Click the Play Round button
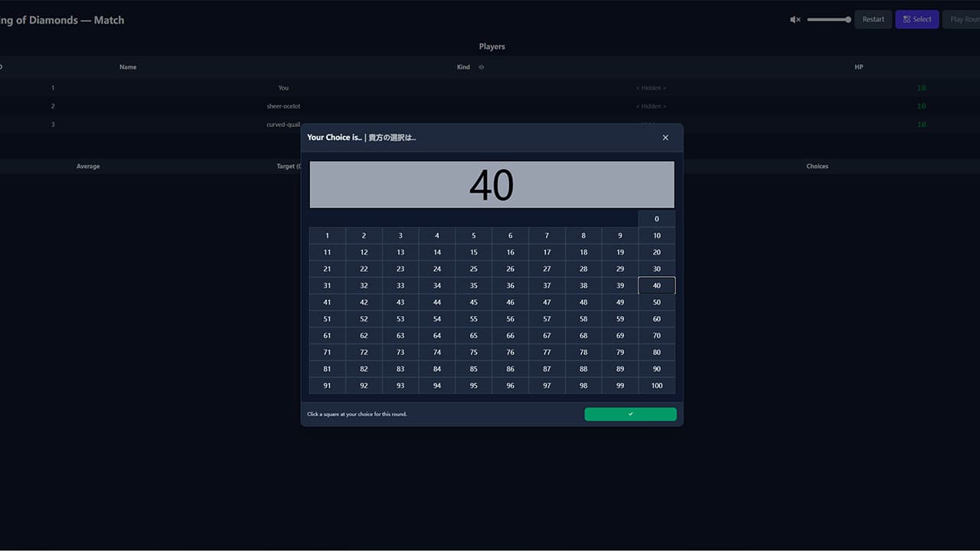Viewport: 980px width, 551px height. [963, 20]
